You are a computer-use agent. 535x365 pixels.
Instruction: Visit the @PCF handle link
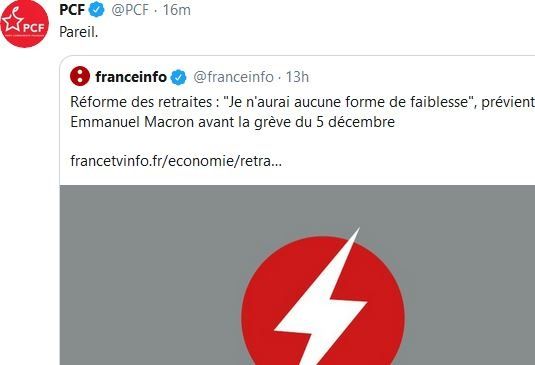tap(130, 10)
